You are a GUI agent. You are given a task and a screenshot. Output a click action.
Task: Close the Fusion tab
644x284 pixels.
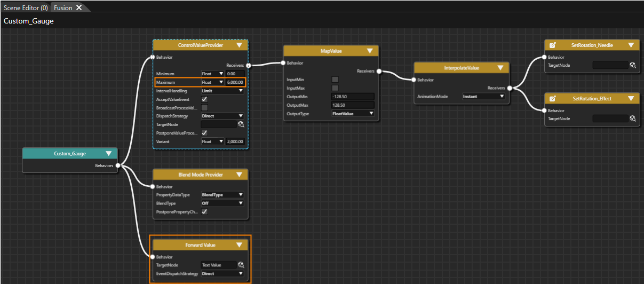pyautogui.click(x=79, y=7)
